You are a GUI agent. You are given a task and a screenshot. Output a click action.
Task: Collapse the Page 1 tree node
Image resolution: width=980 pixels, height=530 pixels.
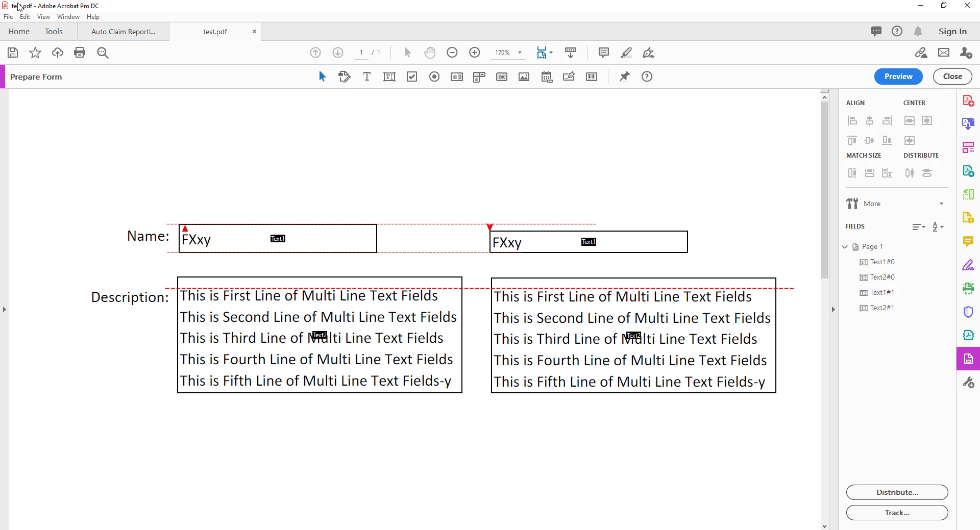tap(845, 247)
